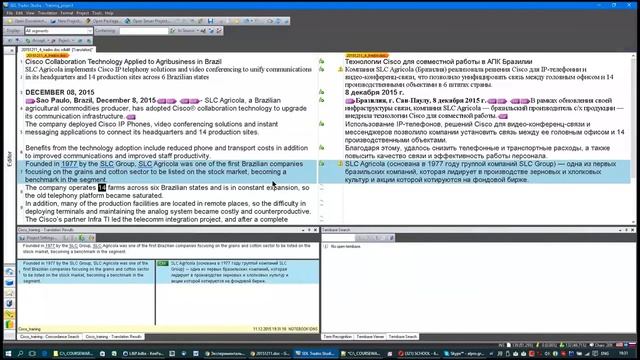The height and width of the screenshot is (360, 640).
Task: Open the third view icon below the blue folder
Action: pos(9,293)
